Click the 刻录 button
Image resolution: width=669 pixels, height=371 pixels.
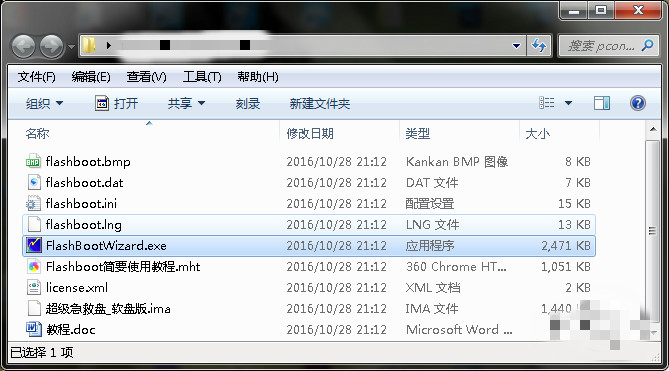point(248,104)
